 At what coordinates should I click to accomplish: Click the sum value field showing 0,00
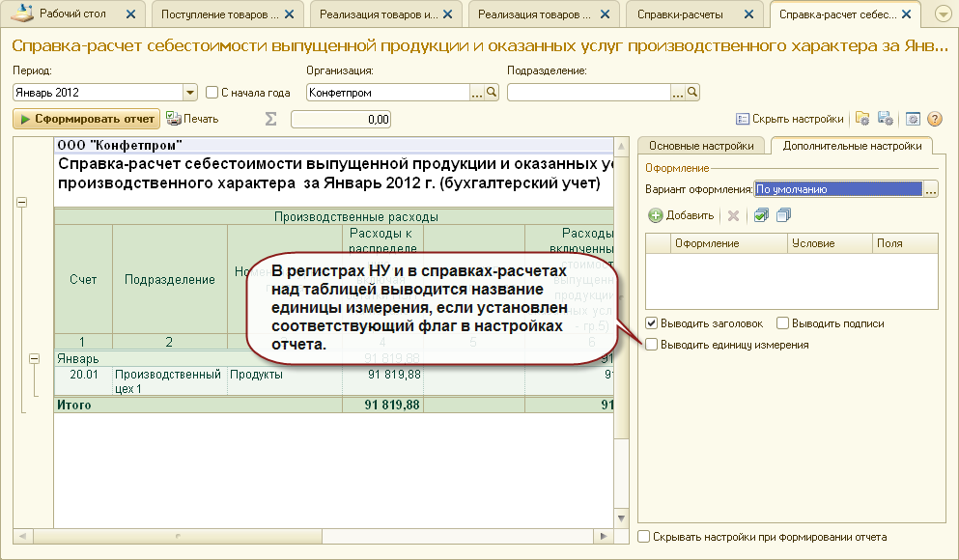click(341, 119)
